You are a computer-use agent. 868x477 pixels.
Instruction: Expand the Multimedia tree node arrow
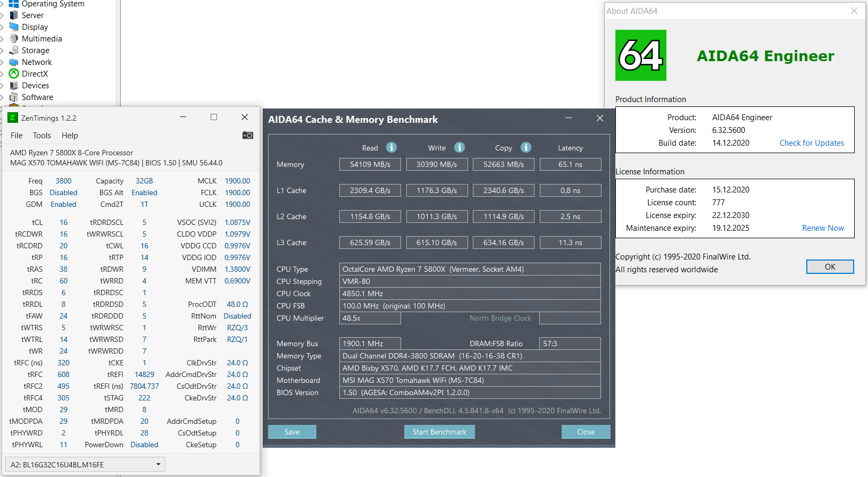click(2, 39)
